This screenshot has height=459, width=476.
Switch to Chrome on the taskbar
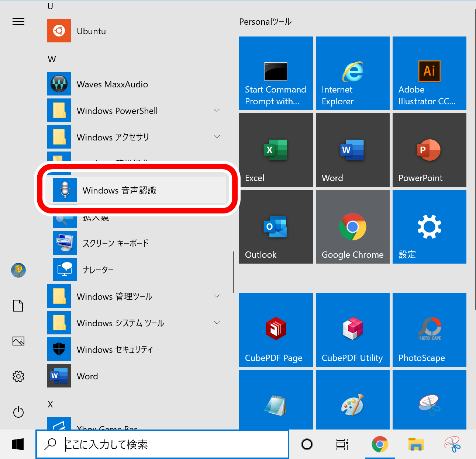380,444
